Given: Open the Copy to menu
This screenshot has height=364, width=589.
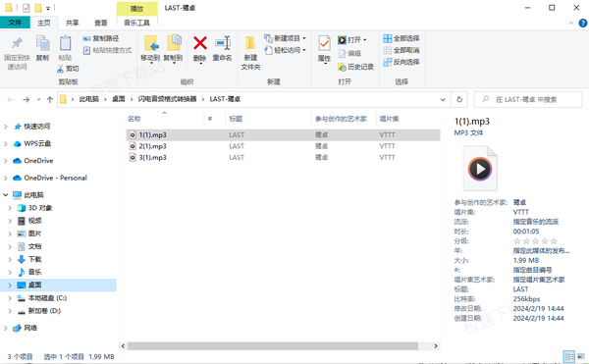Looking at the screenshot, I should [173, 49].
